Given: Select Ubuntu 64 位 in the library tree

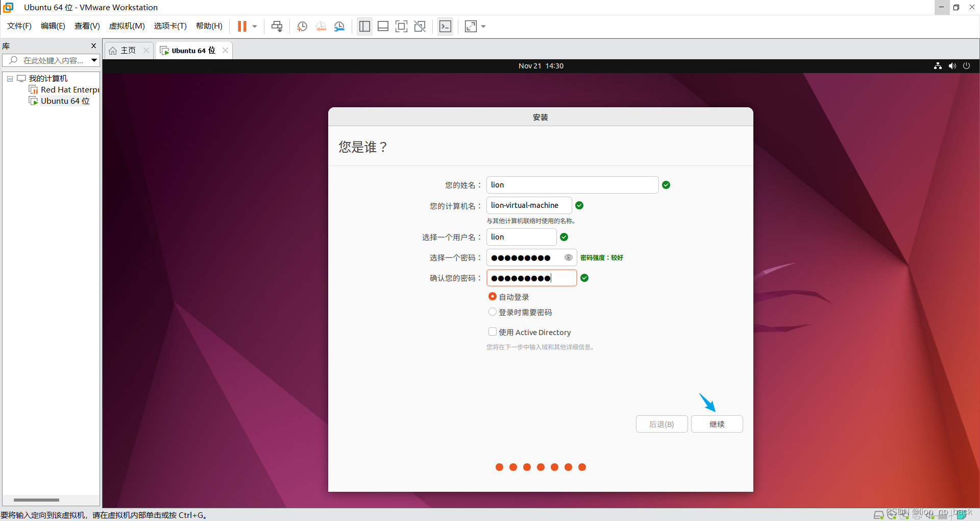Looking at the screenshot, I should tap(65, 101).
